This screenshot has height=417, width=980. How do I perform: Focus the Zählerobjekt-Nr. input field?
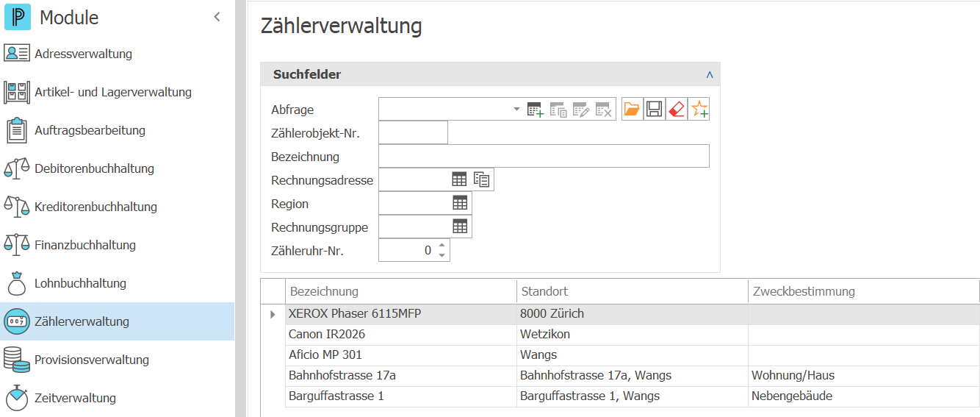pyautogui.click(x=413, y=132)
